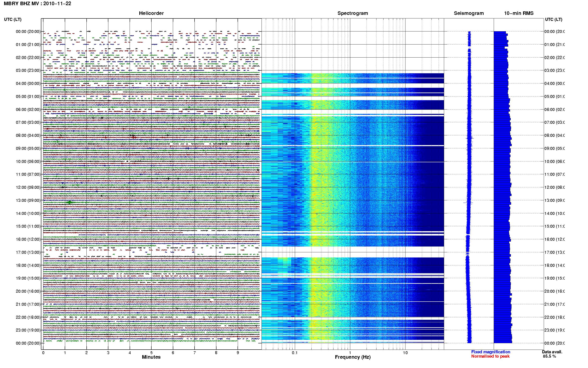588x368 pixels.
Task: Click the '6' tick on the Minutes axis
Action: click(x=173, y=353)
